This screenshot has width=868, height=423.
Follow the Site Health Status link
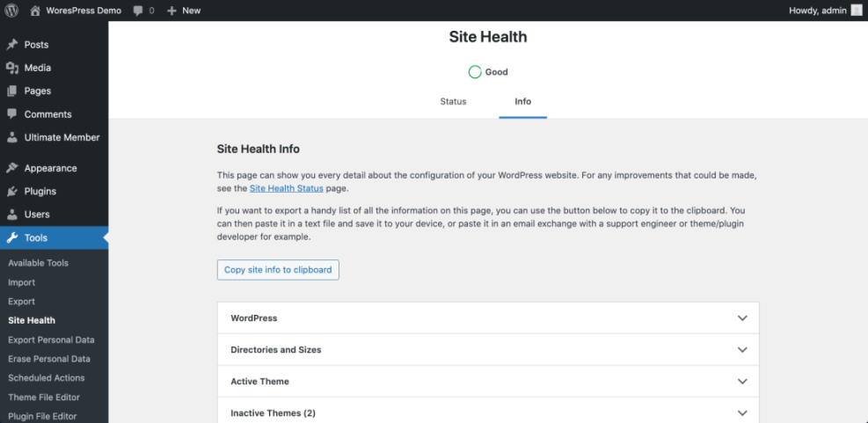tap(286, 188)
